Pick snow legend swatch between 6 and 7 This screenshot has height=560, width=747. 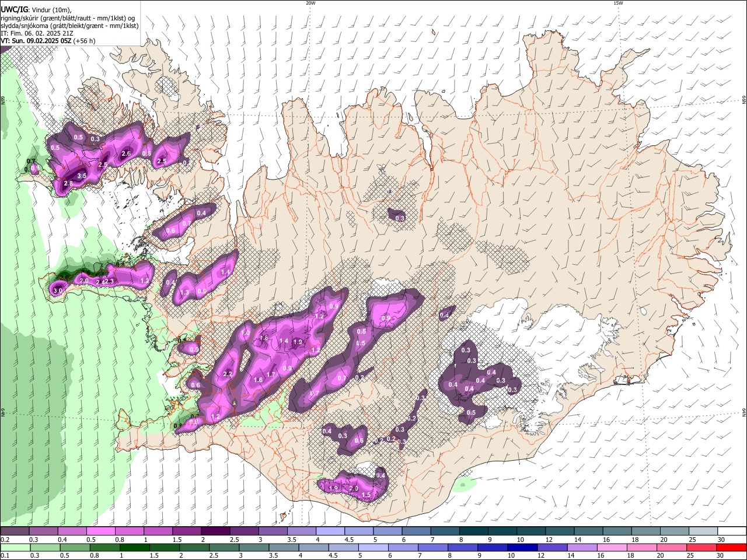pos(416,531)
